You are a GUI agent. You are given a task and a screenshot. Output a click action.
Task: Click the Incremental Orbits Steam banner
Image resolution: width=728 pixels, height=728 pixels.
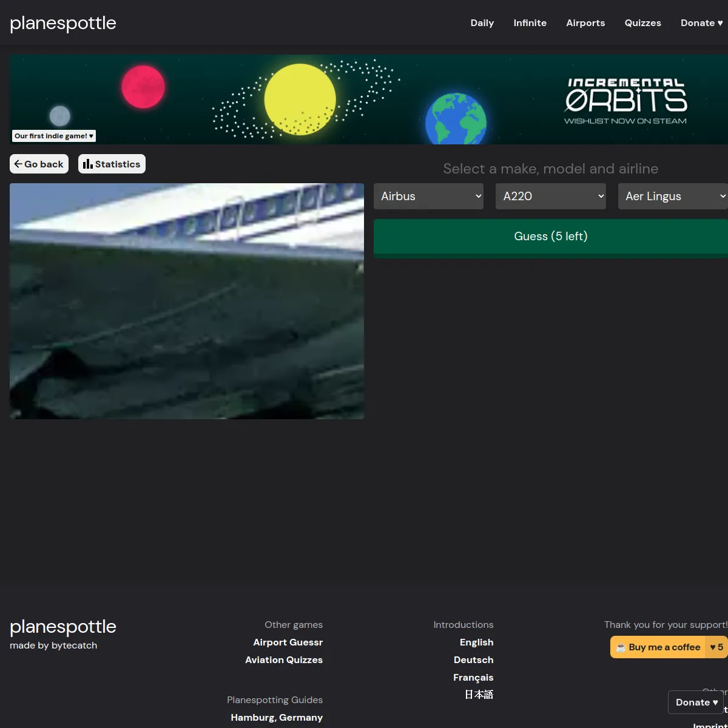pos(369,99)
